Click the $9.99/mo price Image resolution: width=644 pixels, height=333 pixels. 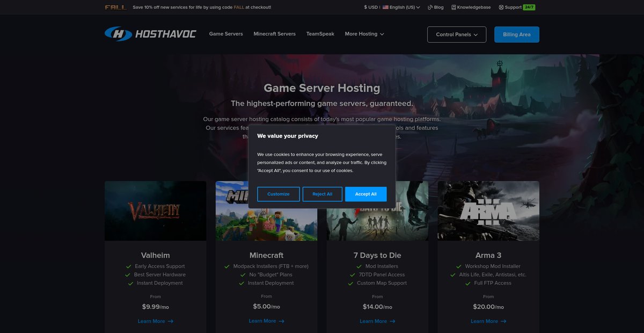tap(156, 307)
